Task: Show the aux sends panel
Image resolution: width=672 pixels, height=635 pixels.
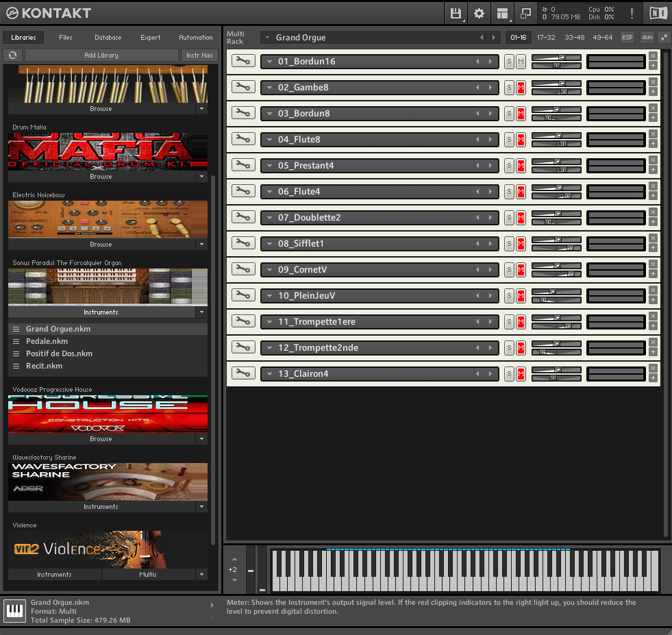Action: click(x=647, y=37)
